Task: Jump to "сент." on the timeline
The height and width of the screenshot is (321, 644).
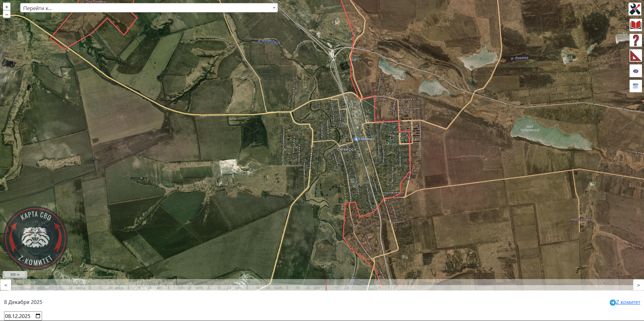Action: (x=199, y=288)
